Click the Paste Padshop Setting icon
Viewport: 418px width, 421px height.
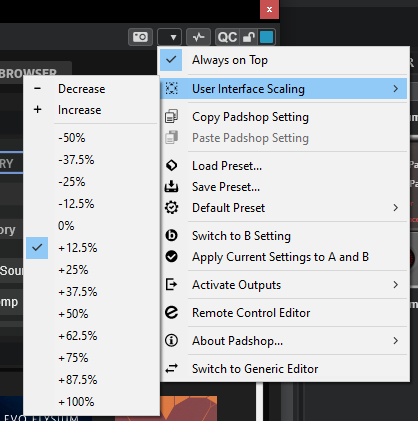[171, 138]
